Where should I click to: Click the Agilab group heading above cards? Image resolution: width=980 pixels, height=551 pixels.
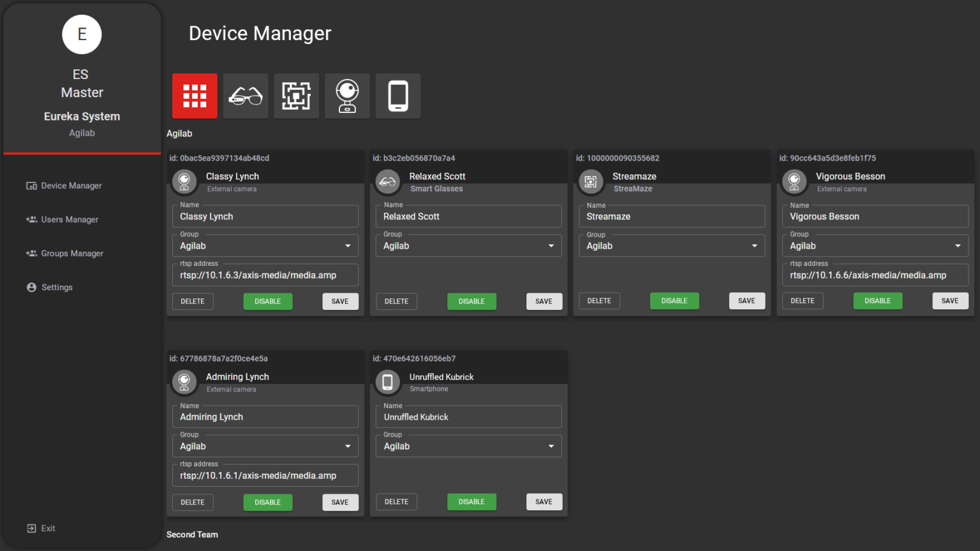click(179, 133)
